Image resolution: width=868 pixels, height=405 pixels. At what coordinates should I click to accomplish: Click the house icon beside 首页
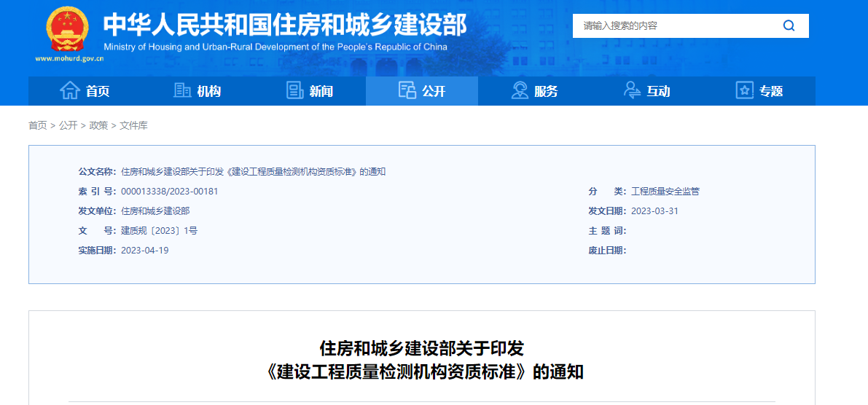(x=70, y=90)
